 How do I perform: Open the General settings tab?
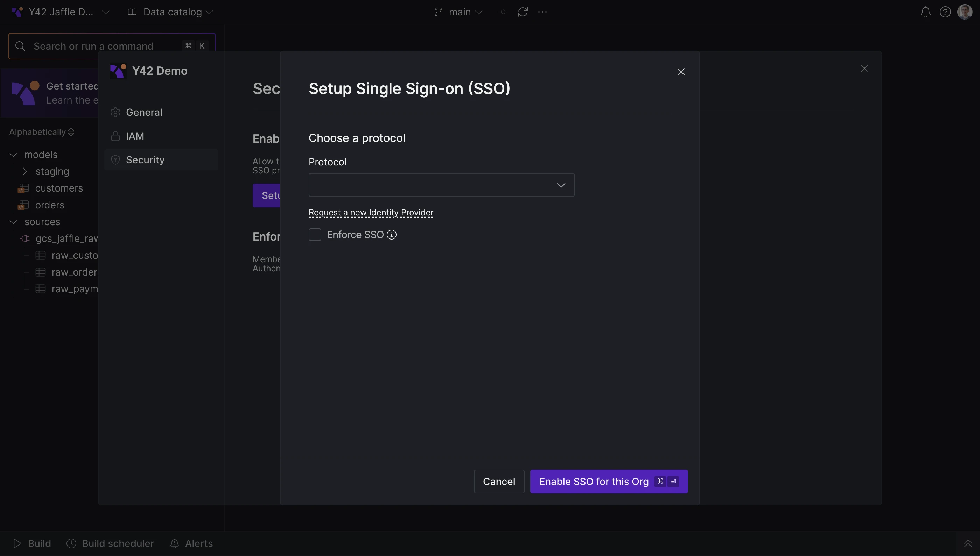[x=161, y=112]
